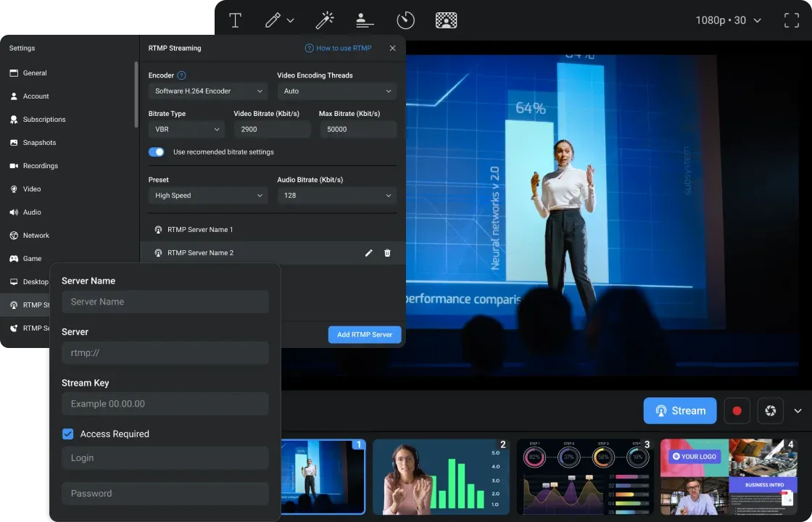Click the magic wand effects icon
Viewport: 812px width, 522px height.
324,20
